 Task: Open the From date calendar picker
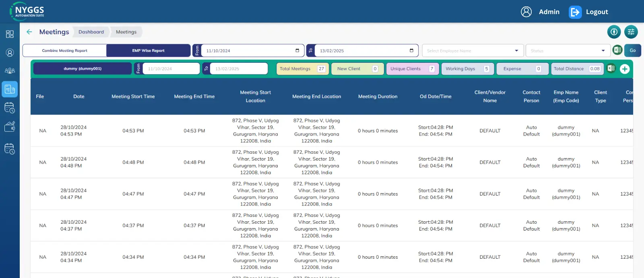(297, 51)
